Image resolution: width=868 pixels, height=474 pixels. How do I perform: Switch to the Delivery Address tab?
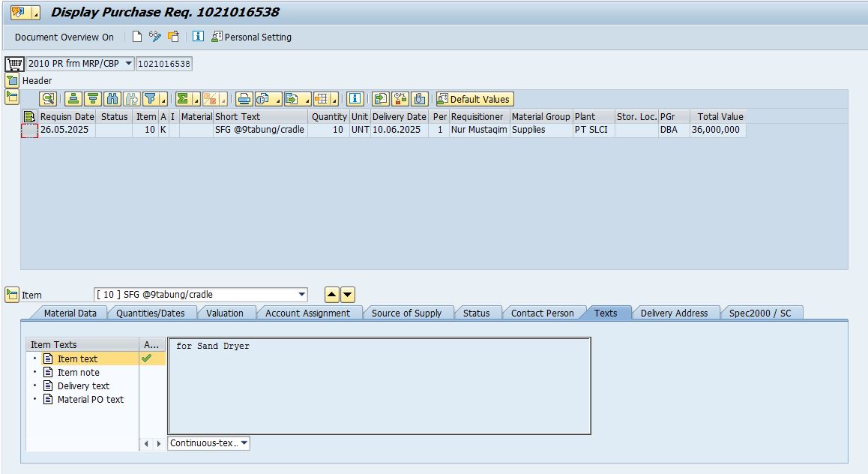pos(675,313)
